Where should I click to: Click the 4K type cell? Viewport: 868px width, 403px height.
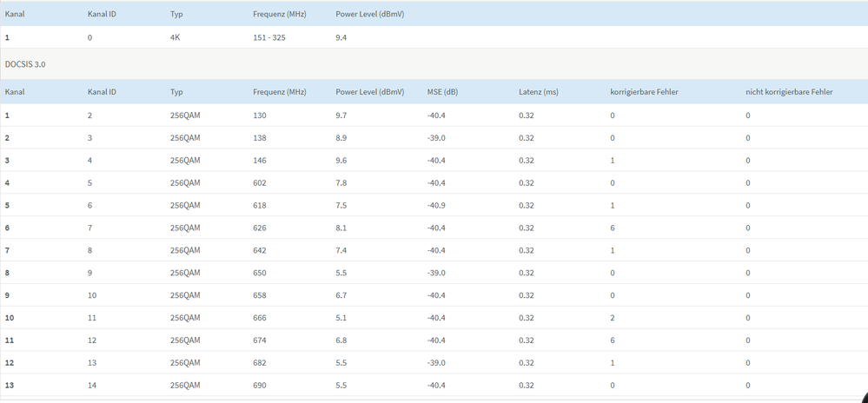click(175, 37)
